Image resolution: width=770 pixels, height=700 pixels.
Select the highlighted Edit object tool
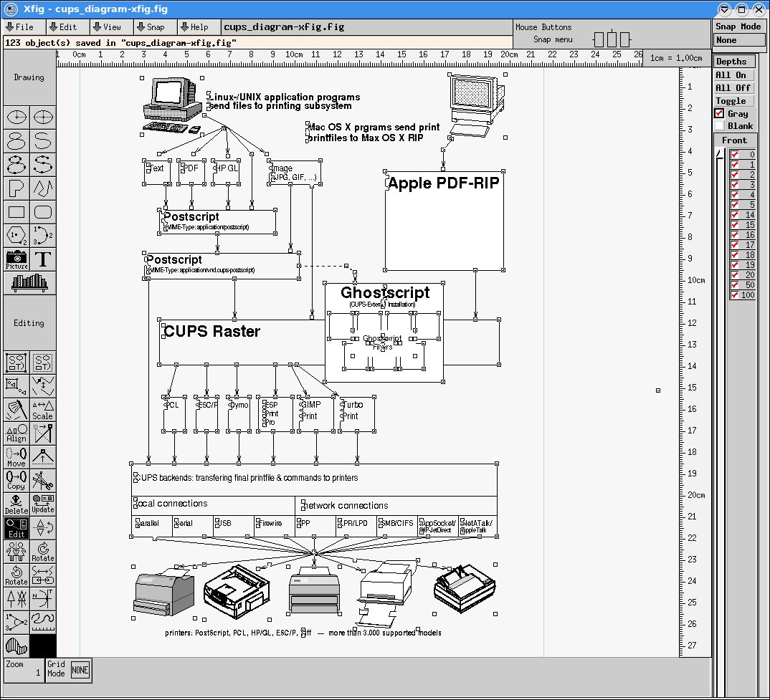tap(16, 528)
